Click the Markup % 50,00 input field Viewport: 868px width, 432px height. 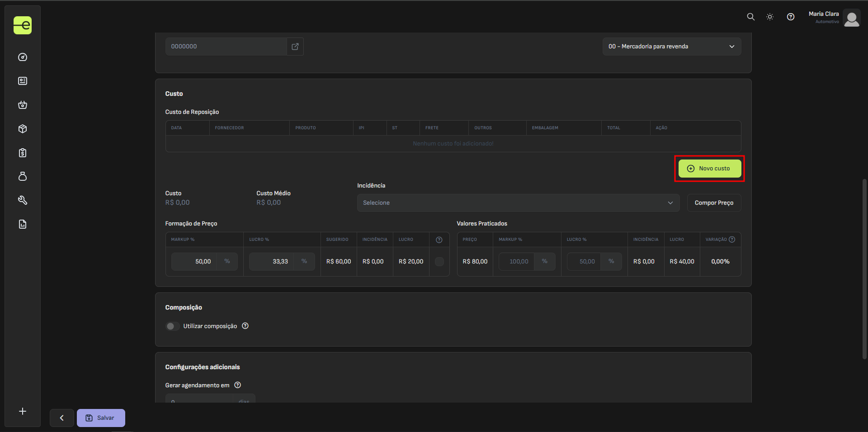194,262
